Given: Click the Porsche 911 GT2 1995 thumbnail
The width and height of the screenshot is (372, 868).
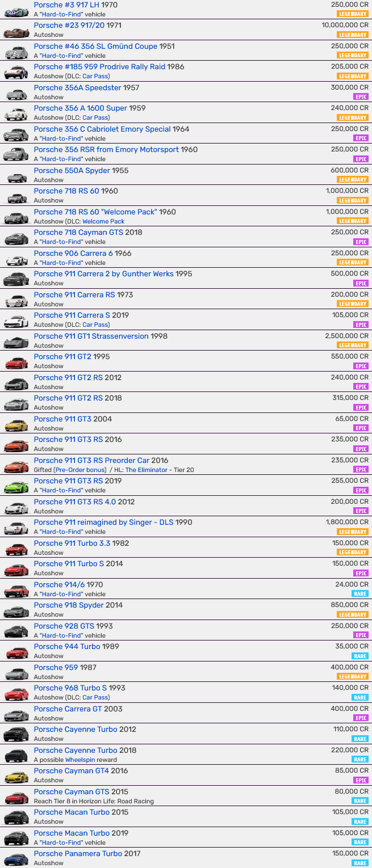Looking at the screenshot, I should [x=16, y=362].
